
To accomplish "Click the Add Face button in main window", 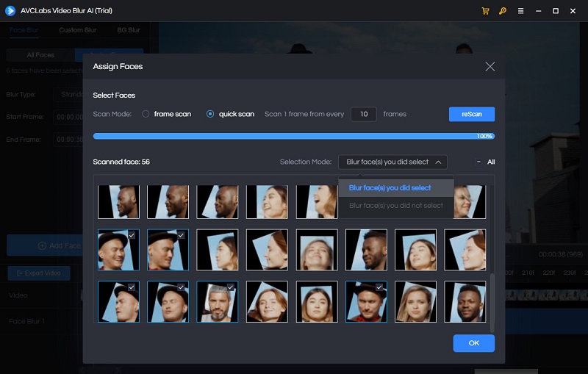I will coord(45,246).
